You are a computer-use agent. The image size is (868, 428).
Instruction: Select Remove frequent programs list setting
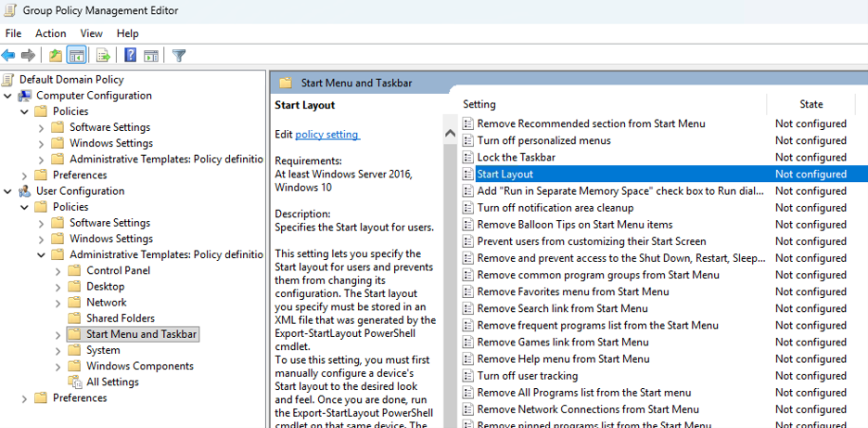598,326
